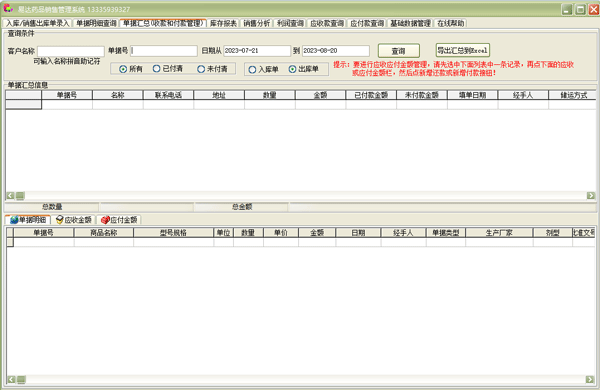Screen dimensions: 600x390
Task: Click 名称 column header in summary table
Action: (x=117, y=95)
